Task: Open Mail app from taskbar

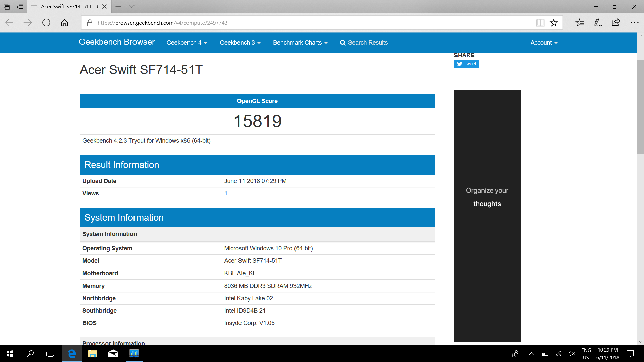Action: (x=113, y=354)
